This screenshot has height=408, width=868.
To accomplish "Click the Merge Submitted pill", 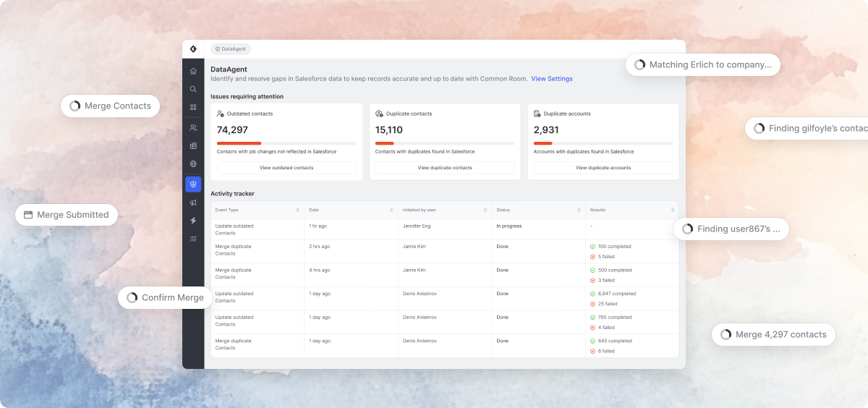I will click(x=67, y=215).
